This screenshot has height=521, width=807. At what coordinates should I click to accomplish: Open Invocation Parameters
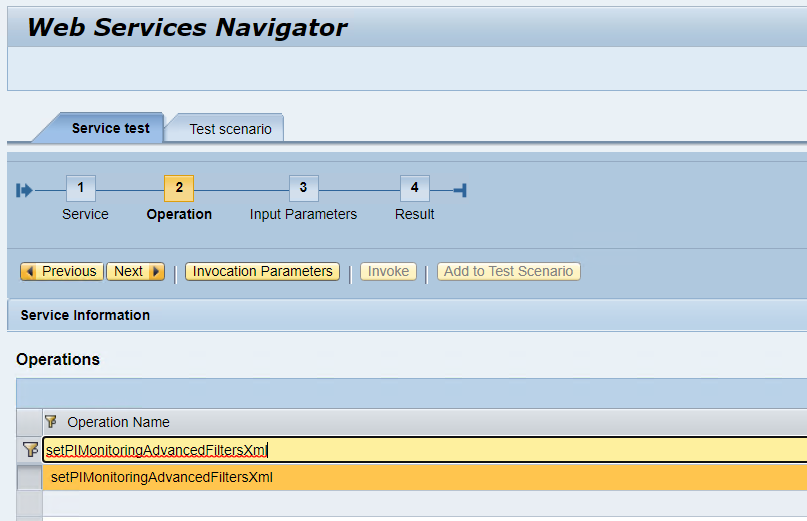click(x=262, y=271)
